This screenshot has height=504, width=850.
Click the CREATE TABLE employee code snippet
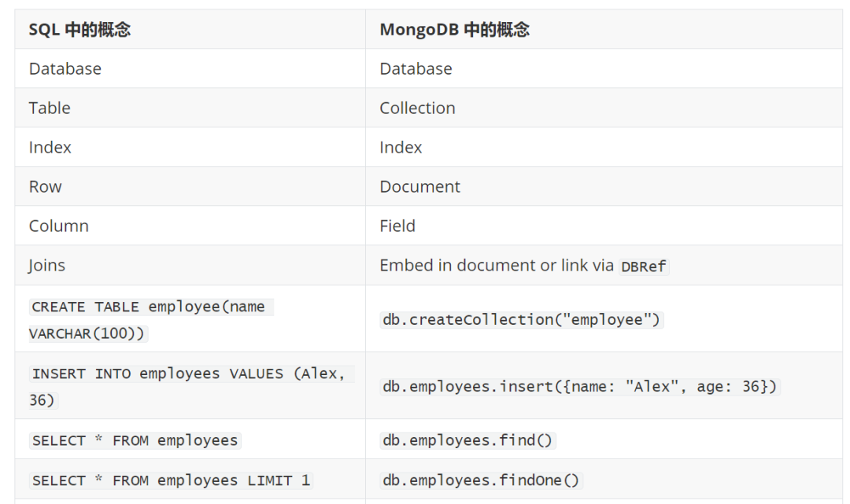(x=150, y=307)
